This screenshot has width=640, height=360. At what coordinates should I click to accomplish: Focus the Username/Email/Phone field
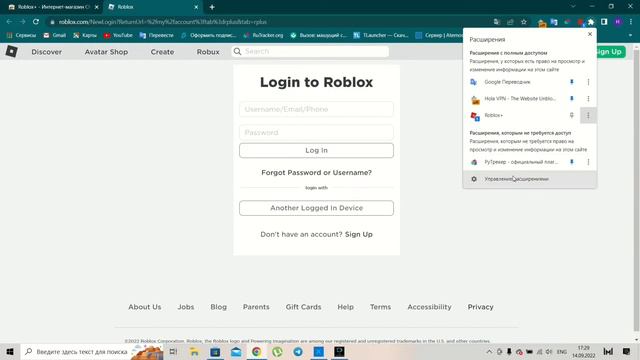click(x=316, y=109)
